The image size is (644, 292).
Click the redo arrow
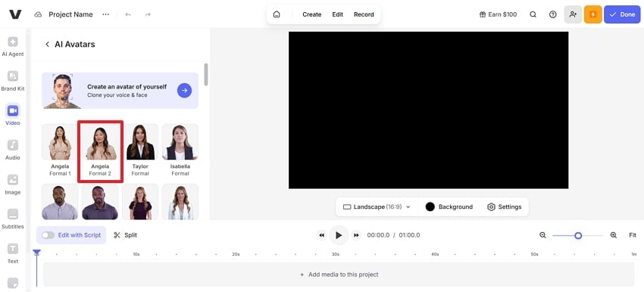pos(148,14)
